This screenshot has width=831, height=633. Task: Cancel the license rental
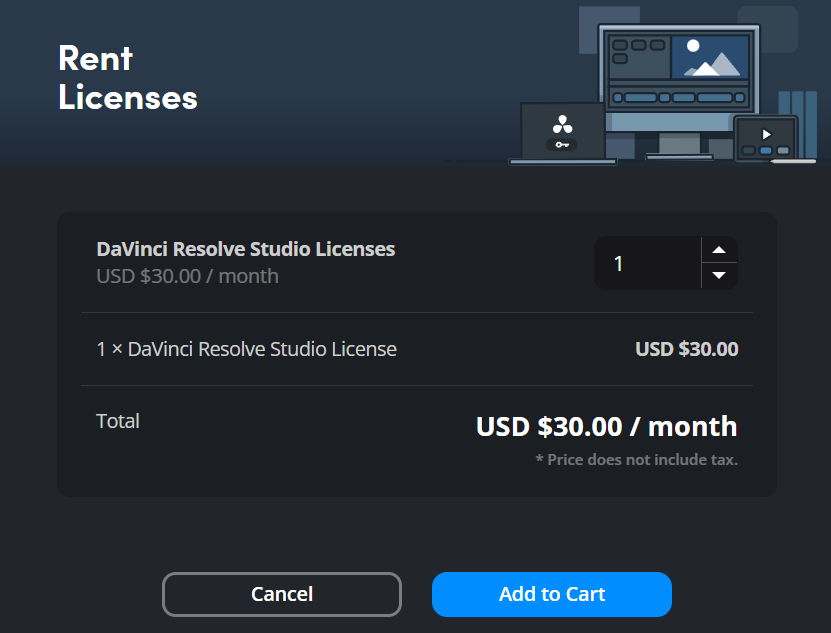(281, 594)
